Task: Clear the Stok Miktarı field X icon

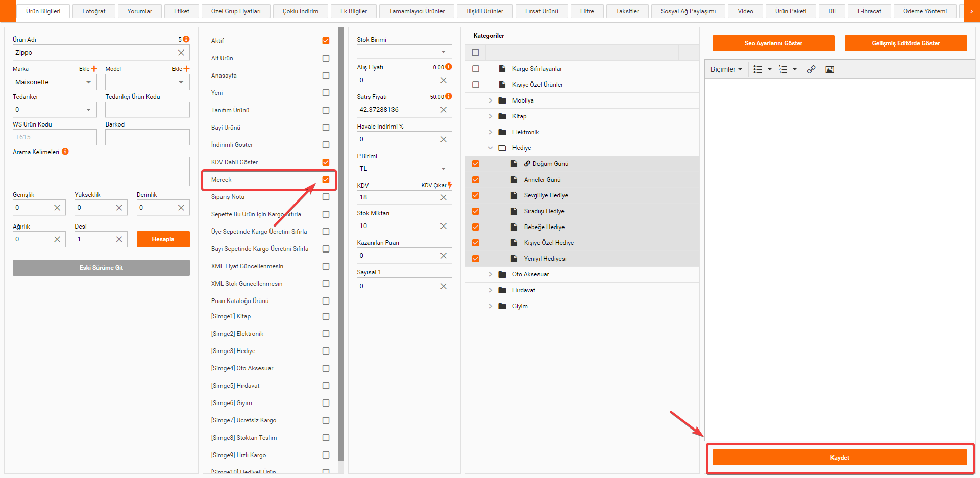Action: pos(444,226)
